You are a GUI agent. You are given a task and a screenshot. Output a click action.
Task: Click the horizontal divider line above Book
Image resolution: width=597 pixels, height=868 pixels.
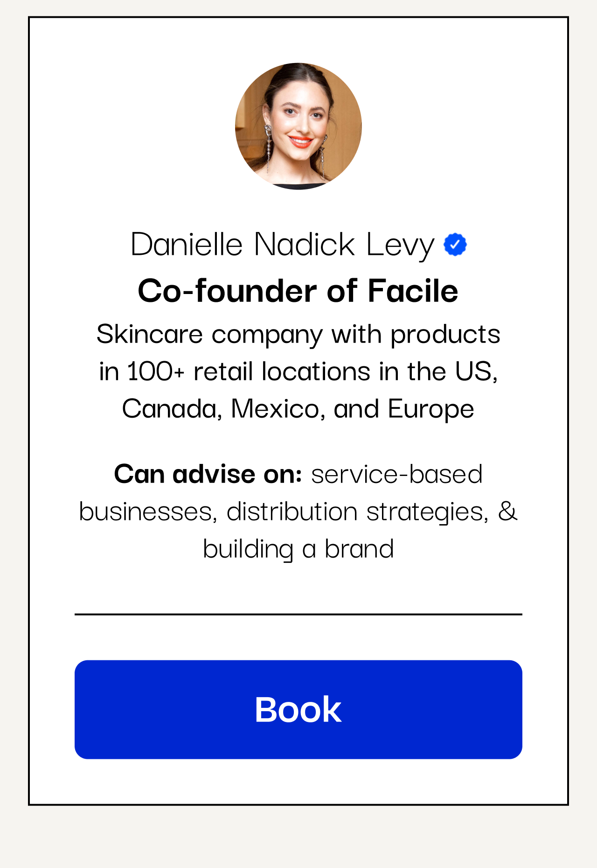coord(298,614)
